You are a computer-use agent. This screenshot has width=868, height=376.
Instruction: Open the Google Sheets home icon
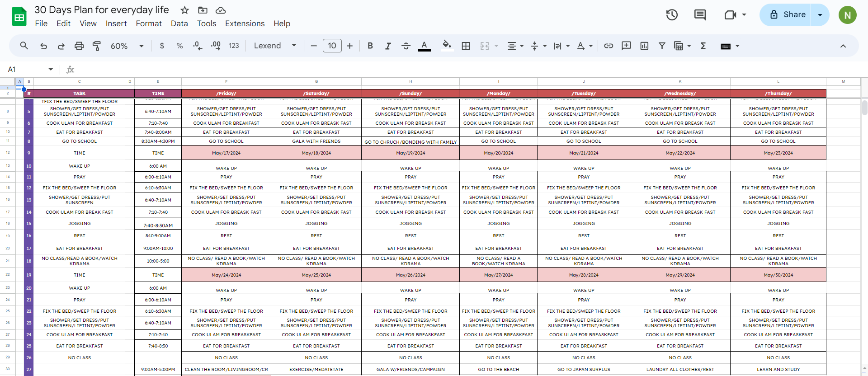(19, 17)
